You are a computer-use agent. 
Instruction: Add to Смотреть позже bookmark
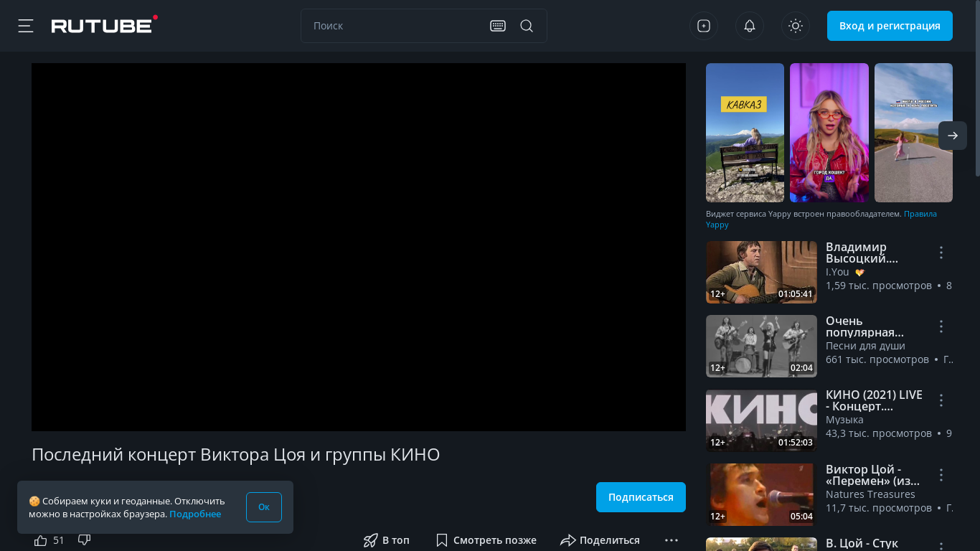[x=486, y=540]
